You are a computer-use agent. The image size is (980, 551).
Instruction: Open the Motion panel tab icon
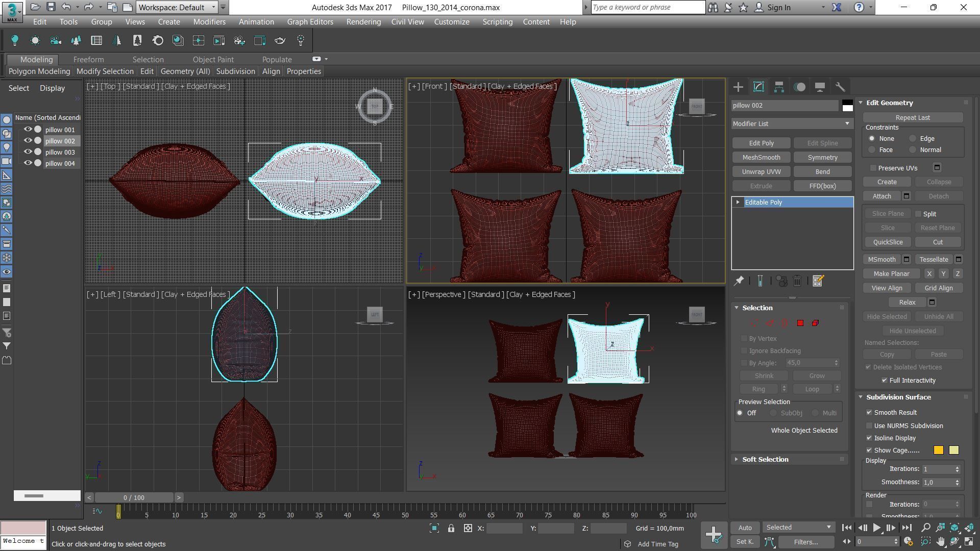pos(799,87)
